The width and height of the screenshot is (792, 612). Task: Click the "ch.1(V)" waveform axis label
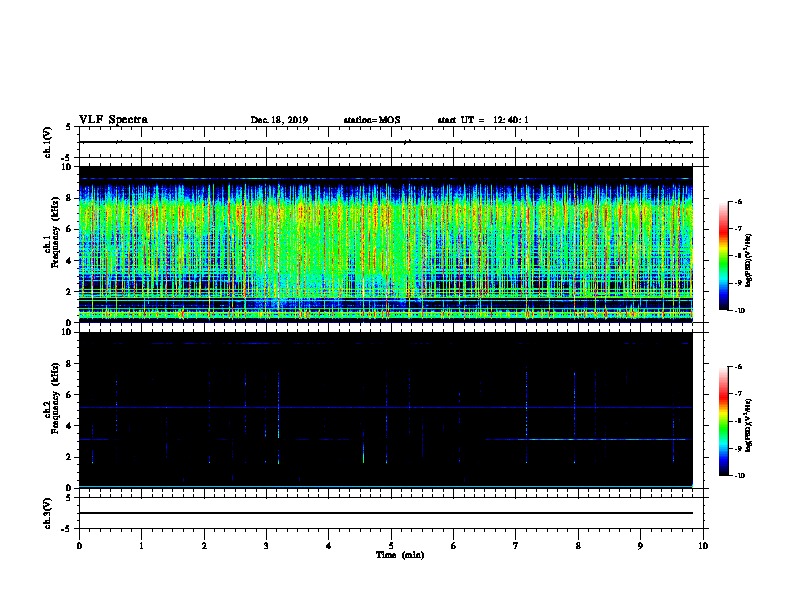[48, 142]
